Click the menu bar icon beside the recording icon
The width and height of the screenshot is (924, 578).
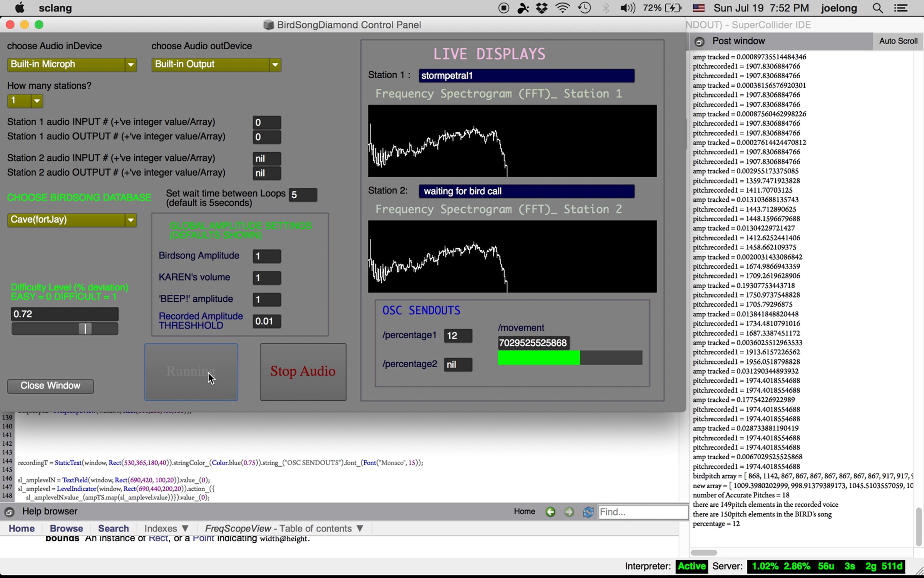(x=523, y=8)
